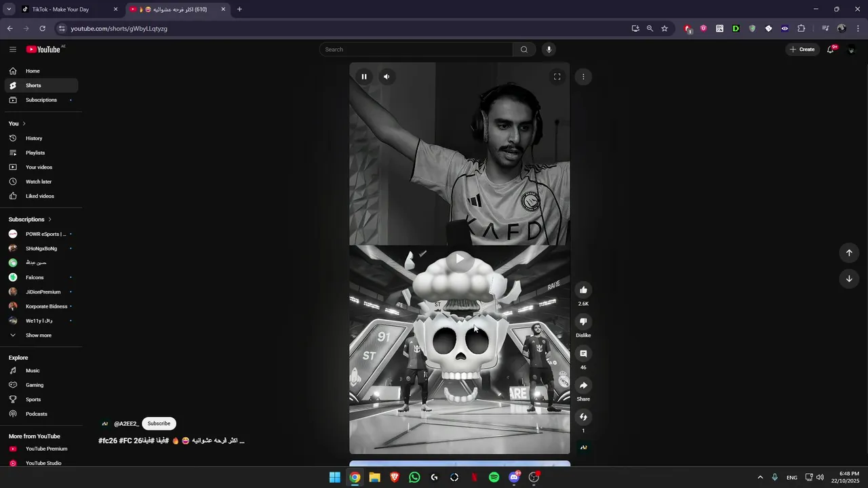
Task: Open the Create button
Action: 802,49
